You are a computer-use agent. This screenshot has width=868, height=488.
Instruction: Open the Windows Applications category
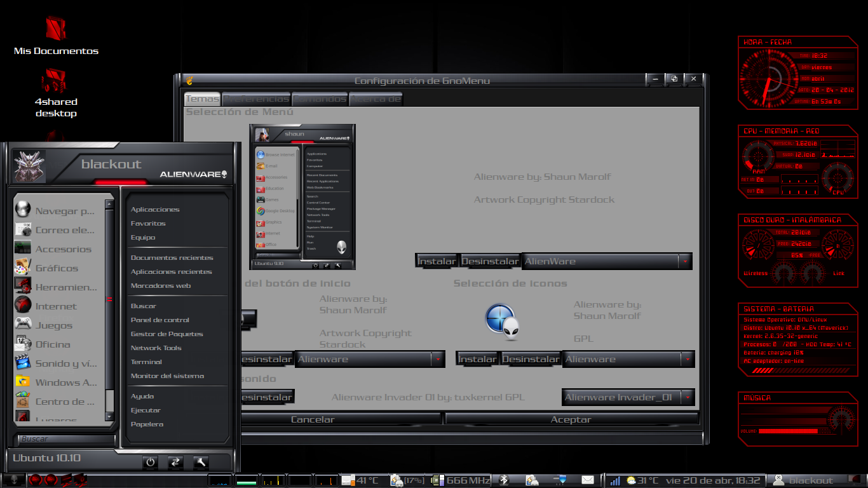55,383
